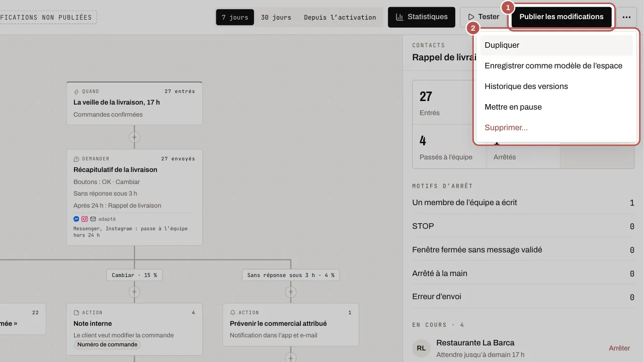Screen dimensions: 644x362
Task: Select Depuis l'activation range
Action: point(340,17)
